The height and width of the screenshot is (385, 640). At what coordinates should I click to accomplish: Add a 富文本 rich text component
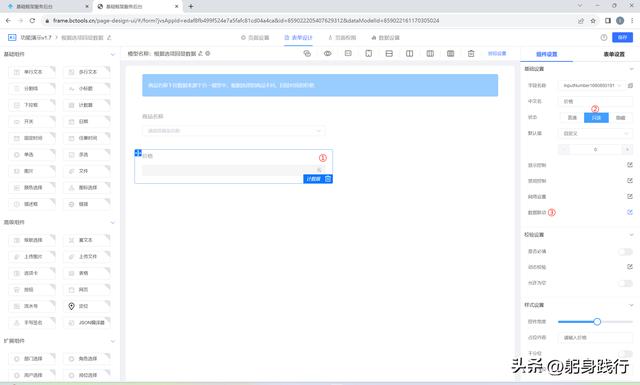point(87,240)
